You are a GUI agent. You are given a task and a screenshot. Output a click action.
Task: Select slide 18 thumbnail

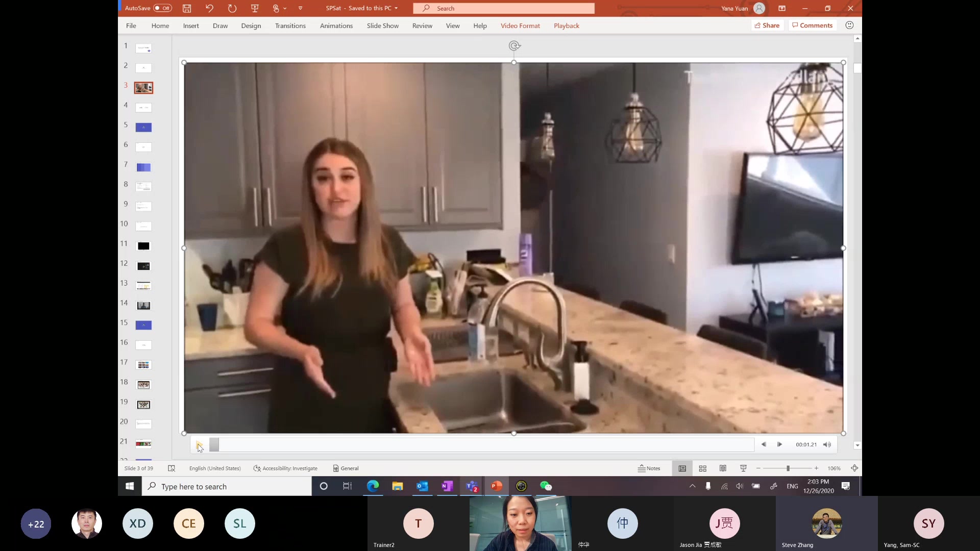click(143, 385)
